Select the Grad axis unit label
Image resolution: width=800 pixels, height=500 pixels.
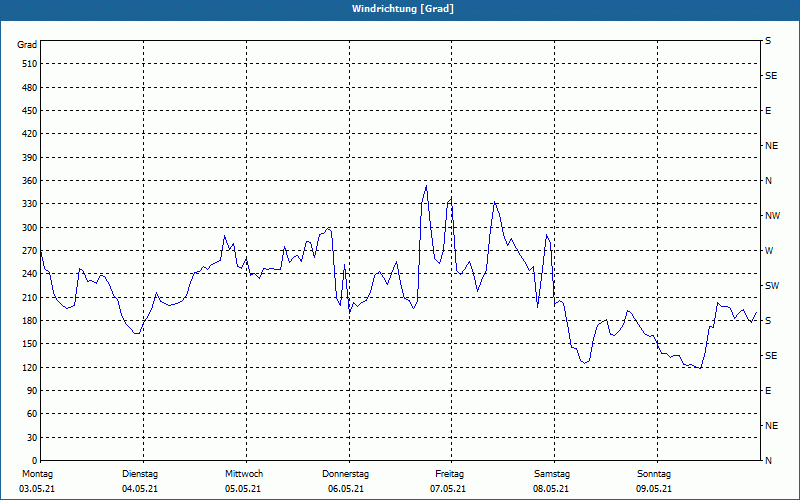point(27,45)
